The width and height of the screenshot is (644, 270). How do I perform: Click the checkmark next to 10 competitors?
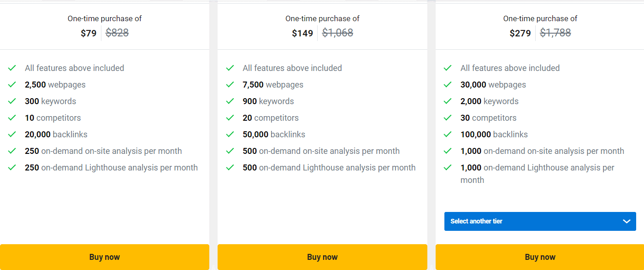12,117
